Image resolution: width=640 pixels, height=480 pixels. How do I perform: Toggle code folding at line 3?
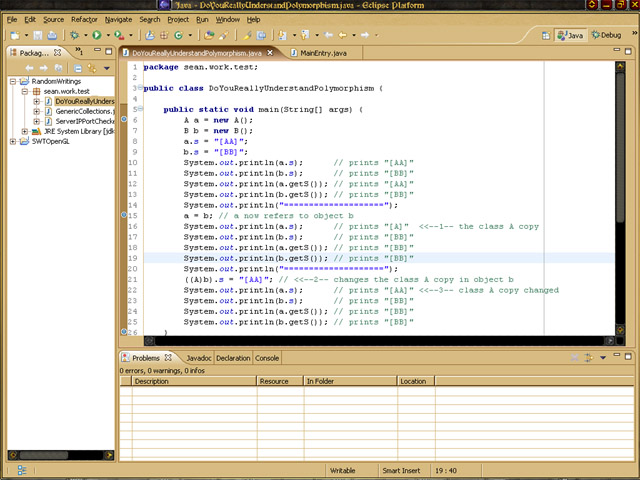(140, 87)
